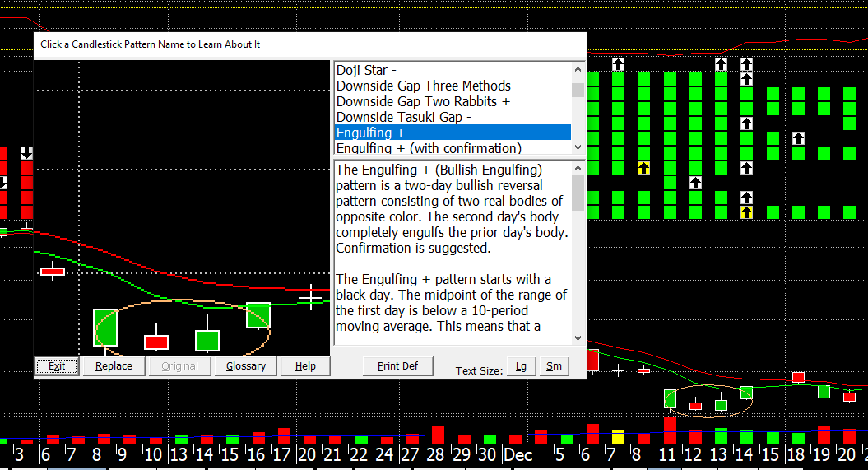This screenshot has height=470, width=868.
Task: Click the Replace button
Action: (x=114, y=366)
